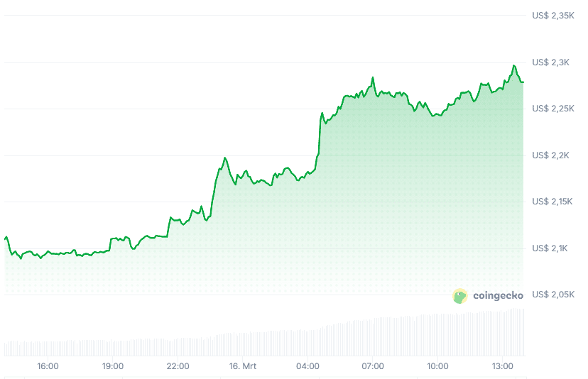The width and height of the screenshot is (588, 379).
Task: Click the highest peak of the price line
Action: point(513,65)
